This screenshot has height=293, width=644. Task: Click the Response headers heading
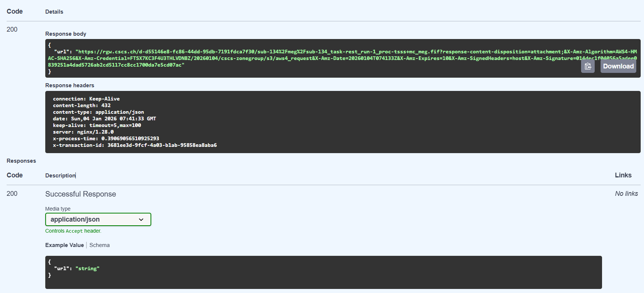pos(70,85)
